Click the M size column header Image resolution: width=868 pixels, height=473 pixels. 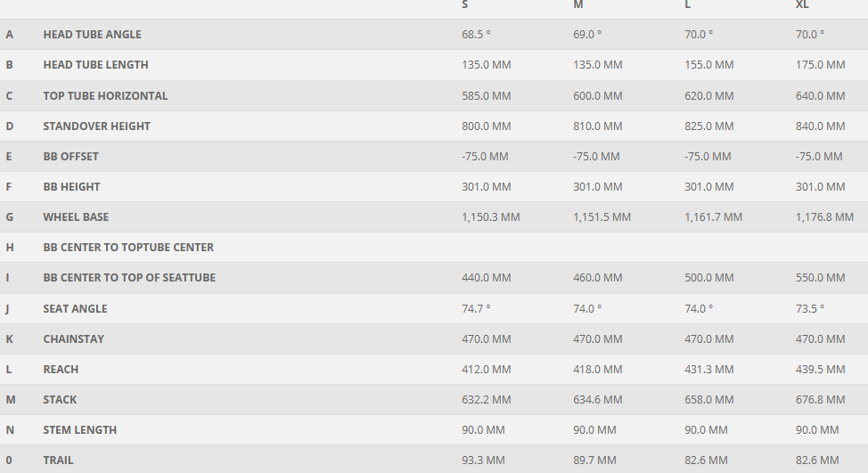pos(578,5)
